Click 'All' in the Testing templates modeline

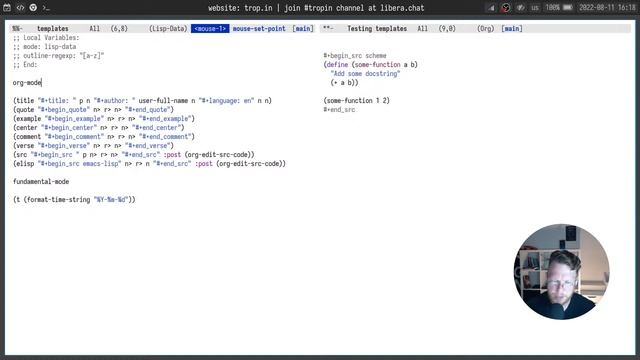point(422,29)
